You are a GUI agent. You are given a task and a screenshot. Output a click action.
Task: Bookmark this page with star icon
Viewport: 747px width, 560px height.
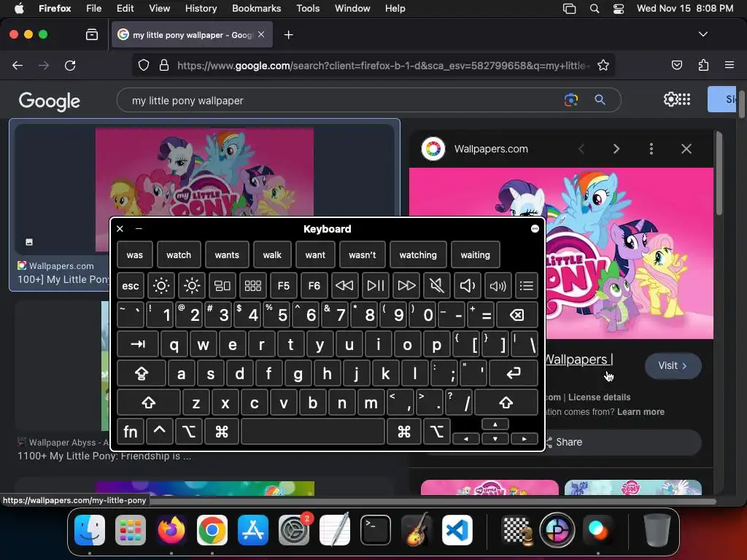(603, 65)
